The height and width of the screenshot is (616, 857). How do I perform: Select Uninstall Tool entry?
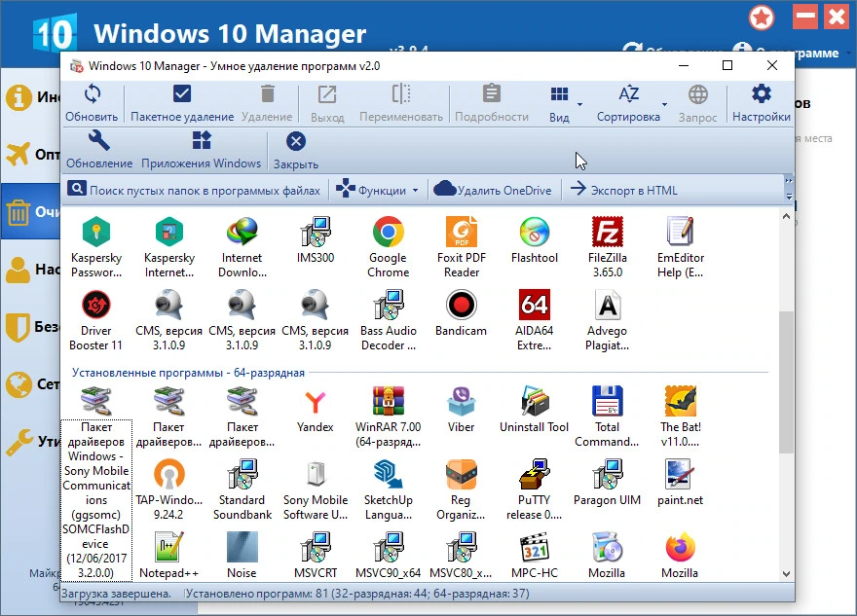534,410
